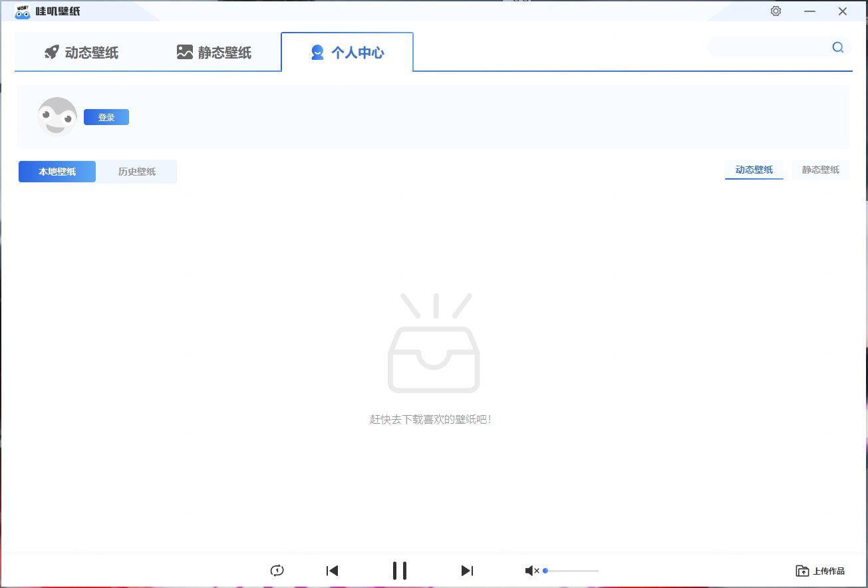
Task: Skip to the previous wallpaper
Action: point(333,571)
